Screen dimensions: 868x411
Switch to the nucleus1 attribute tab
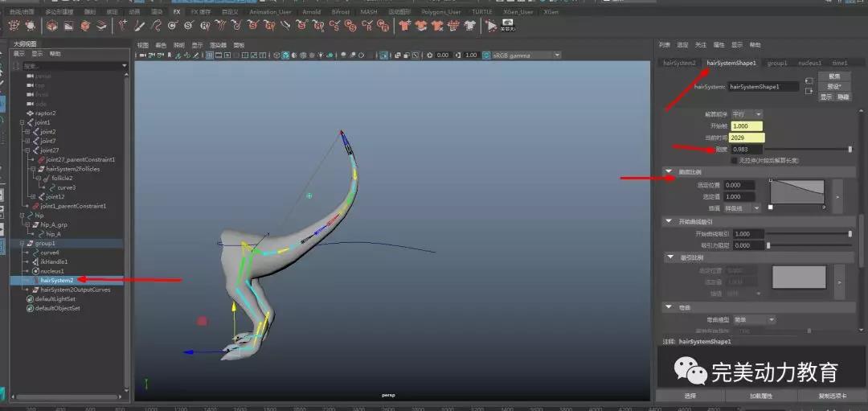coord(809,63)
